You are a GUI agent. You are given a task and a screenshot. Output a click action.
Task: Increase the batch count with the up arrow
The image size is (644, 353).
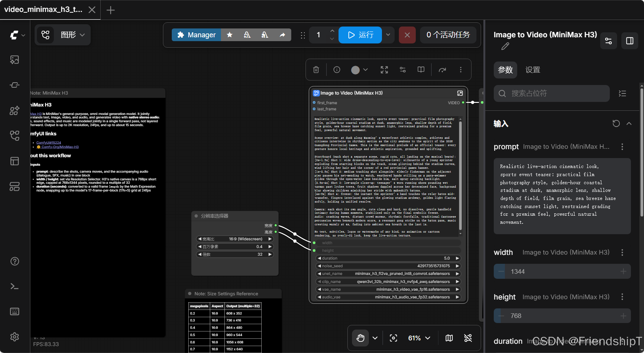(x=332, y=31)
